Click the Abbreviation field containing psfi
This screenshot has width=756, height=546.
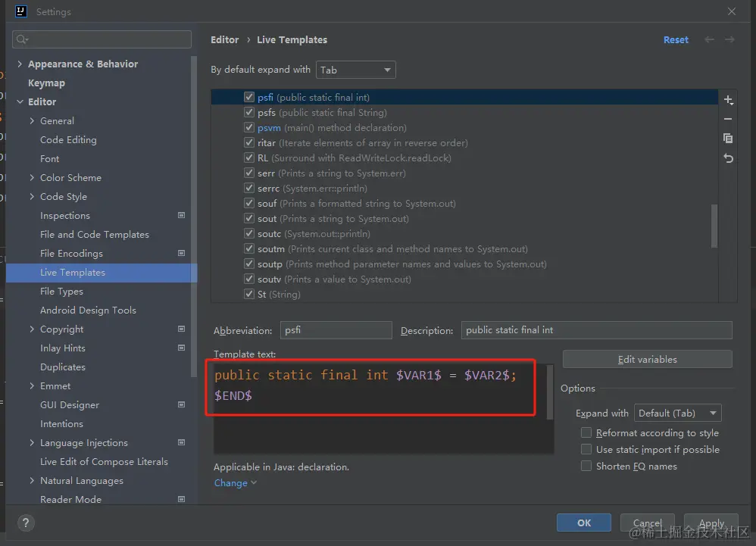[336, 330]
